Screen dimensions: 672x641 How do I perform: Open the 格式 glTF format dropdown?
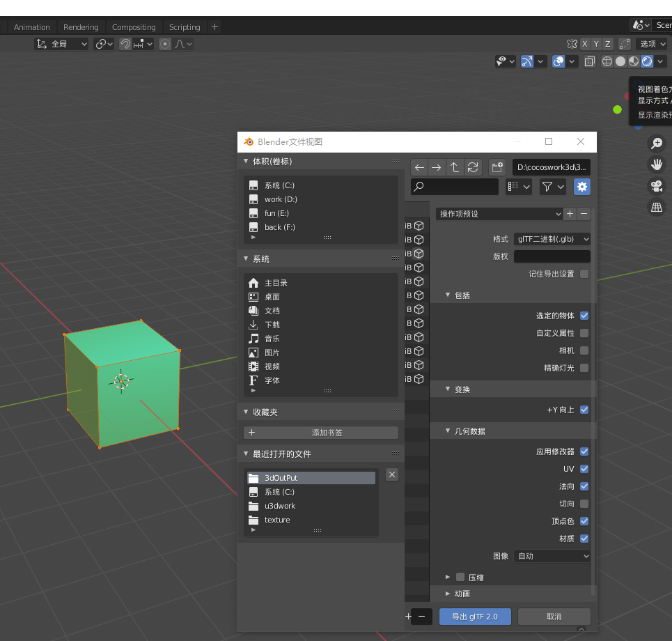click(552, 239)
